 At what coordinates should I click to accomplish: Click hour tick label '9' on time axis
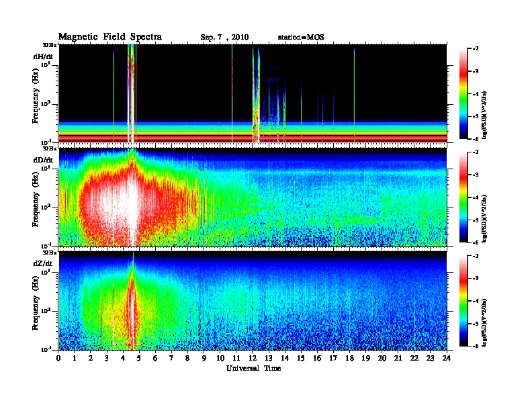pyautogui.click(x=204, y=359)
